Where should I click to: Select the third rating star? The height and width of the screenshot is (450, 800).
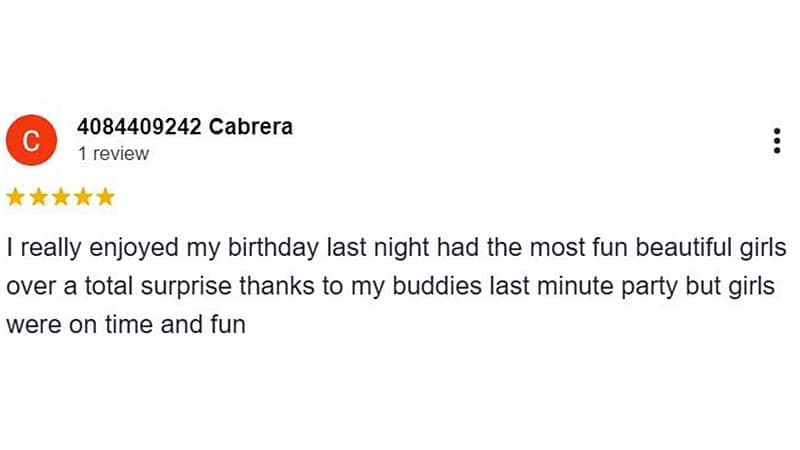pos(60,197)
